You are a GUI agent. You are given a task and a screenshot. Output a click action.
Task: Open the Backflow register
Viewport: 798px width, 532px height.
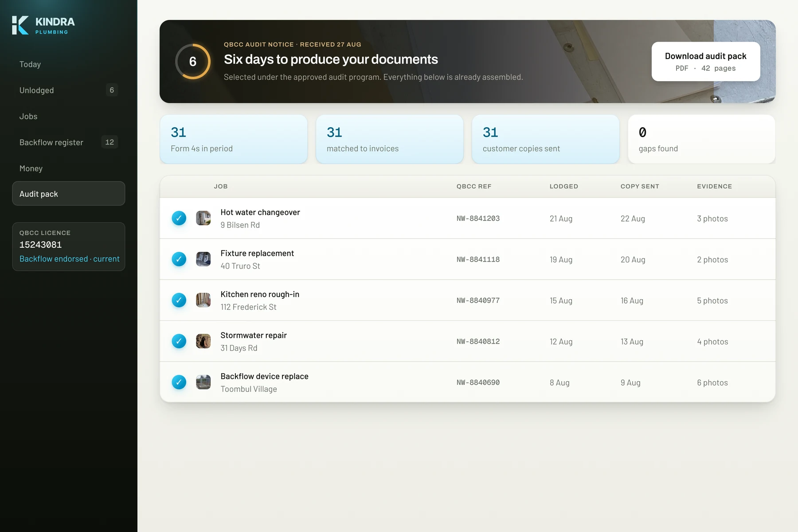coord(69,142)
